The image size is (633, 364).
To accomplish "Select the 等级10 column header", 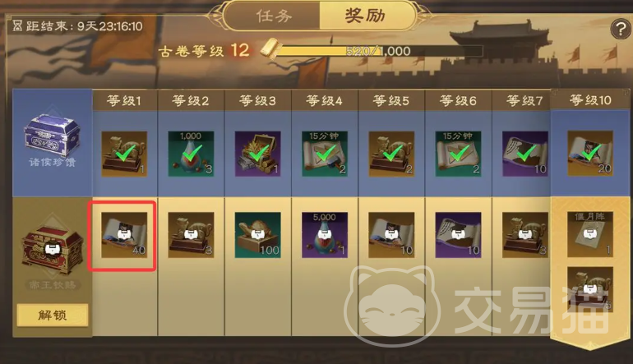I will click(x=590, y=99).
